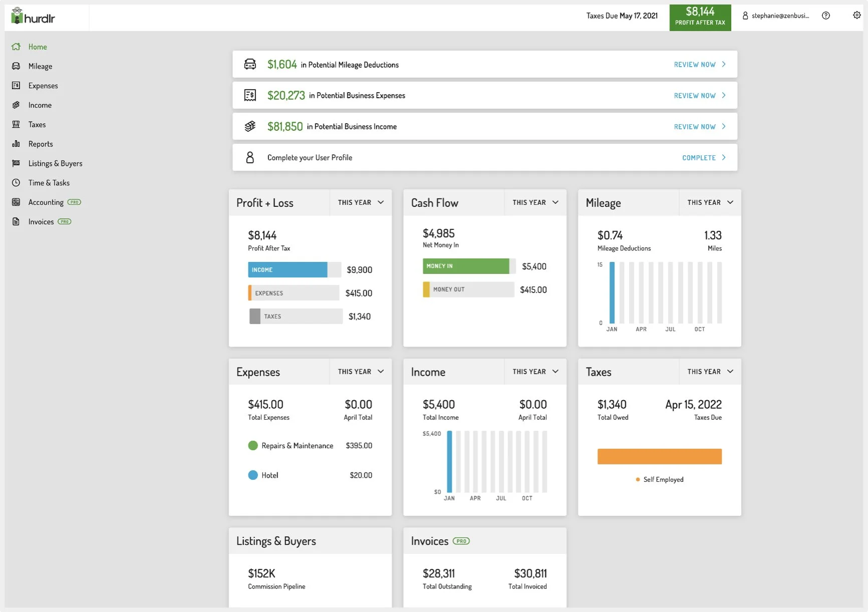This screenshot has height=612, width=868.
Task: Click the receipt icon in business expenses banner
Action: point(250,95)
